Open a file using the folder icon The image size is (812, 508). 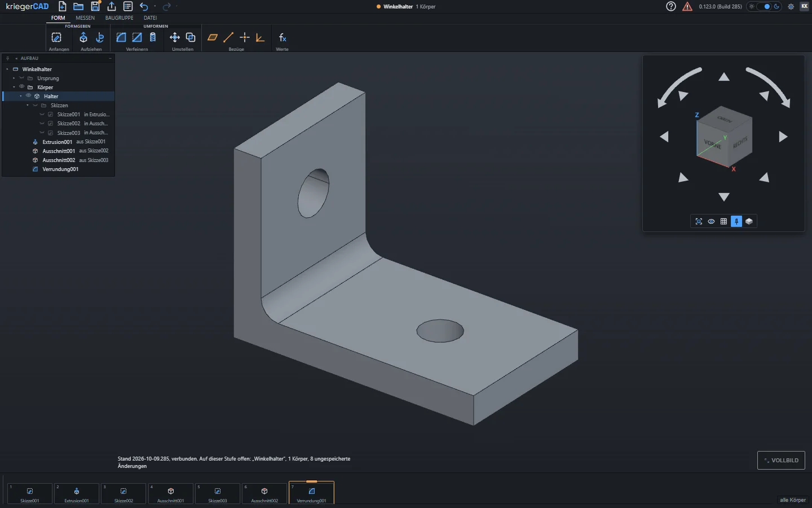tap(78, 6)
